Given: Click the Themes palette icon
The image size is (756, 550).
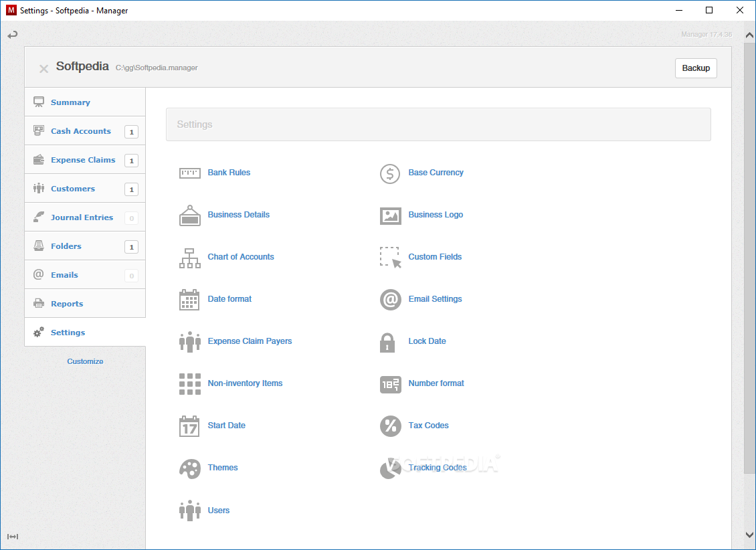Looking at the screenshot, I should point(189,468).
